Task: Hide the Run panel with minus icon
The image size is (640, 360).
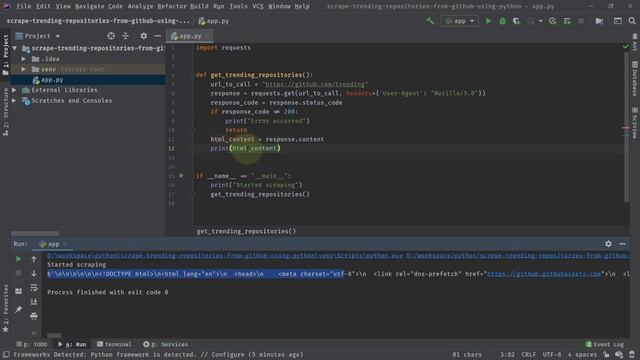Action: click(x=622, y=244)
